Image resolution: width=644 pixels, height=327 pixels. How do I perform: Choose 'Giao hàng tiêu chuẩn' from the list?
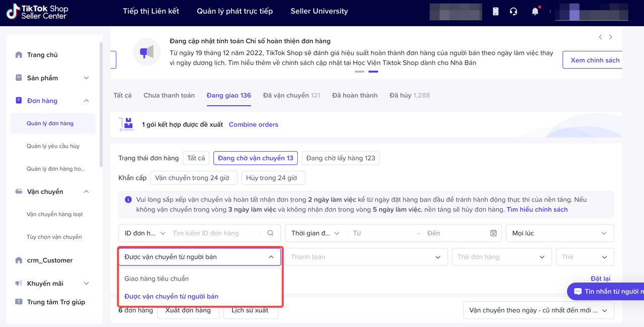coord(156,279)
